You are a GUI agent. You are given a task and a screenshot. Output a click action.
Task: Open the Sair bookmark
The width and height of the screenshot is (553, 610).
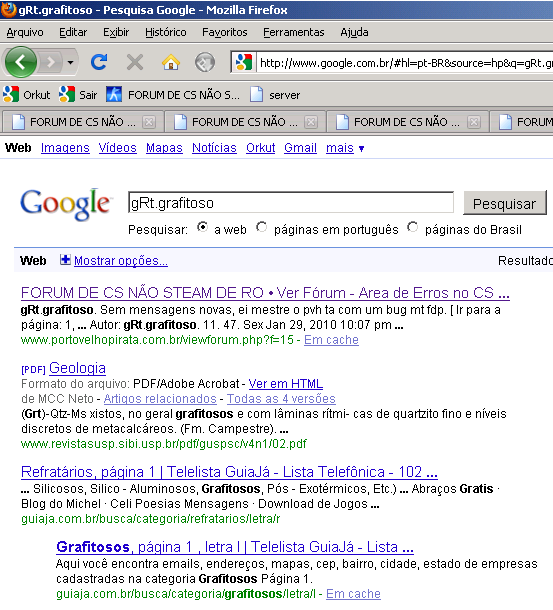pos(78,95)
